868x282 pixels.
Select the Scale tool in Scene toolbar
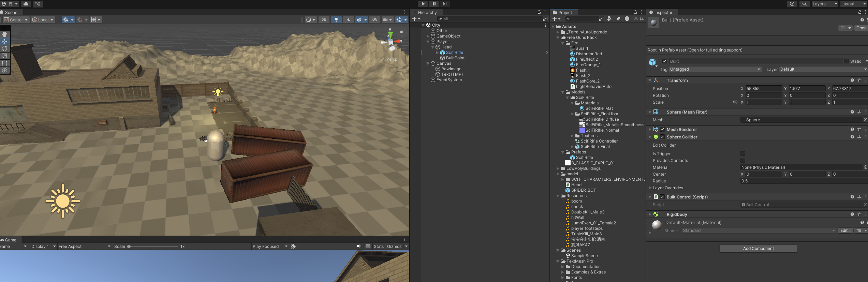4,56
